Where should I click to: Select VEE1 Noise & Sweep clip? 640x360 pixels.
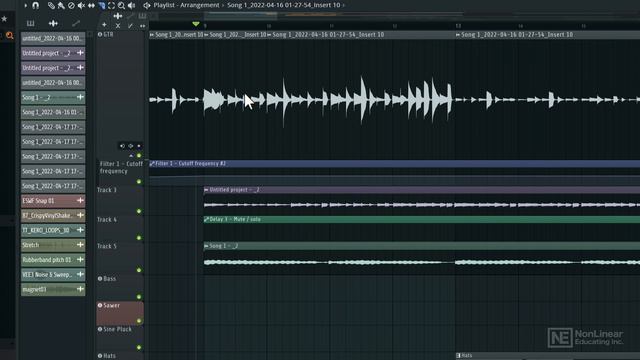[53, 274]
